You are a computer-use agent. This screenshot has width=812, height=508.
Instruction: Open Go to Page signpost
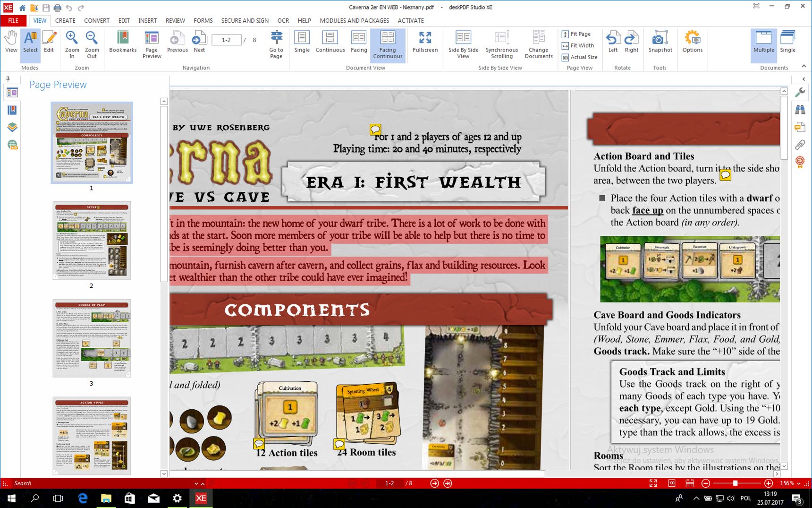point(276,44)
